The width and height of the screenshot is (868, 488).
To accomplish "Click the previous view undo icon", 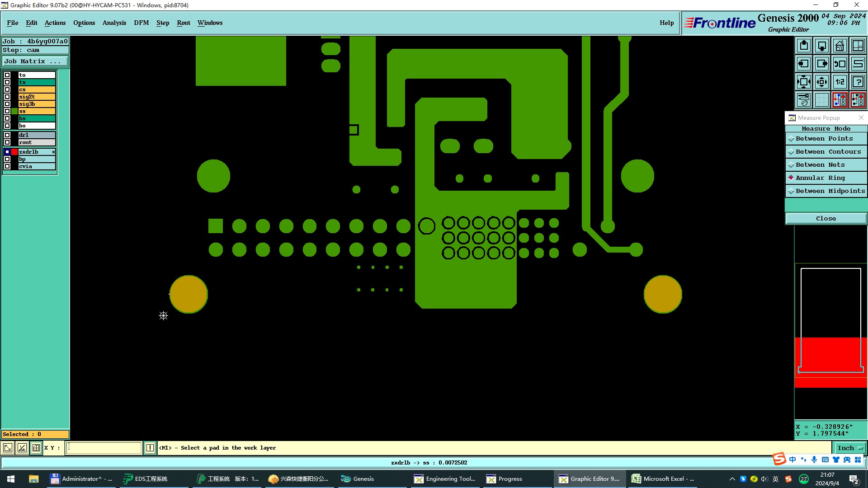I will click(840, 64).
